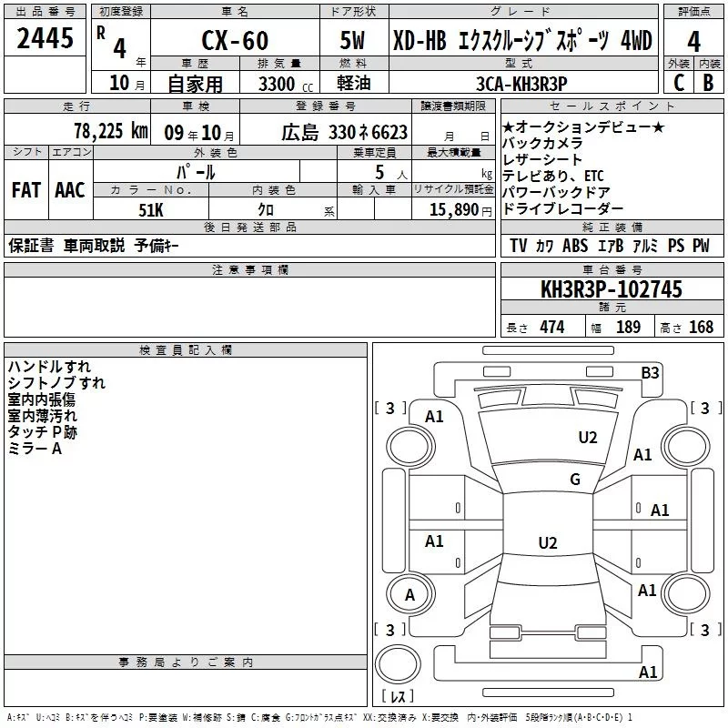
Task: Click the fuel type 軽油
Action: (x=354, y=83)
